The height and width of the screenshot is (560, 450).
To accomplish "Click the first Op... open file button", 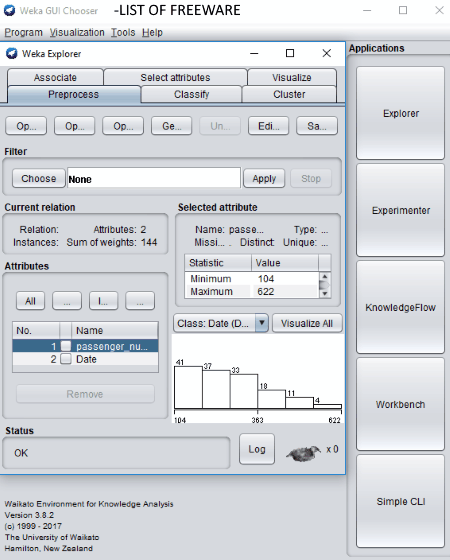I will 26,126.
